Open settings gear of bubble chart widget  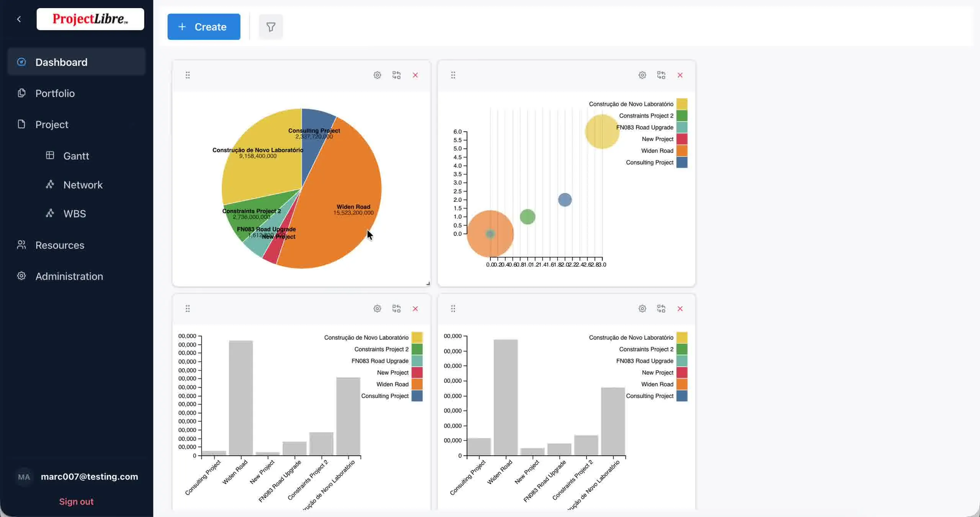[642, 75]
